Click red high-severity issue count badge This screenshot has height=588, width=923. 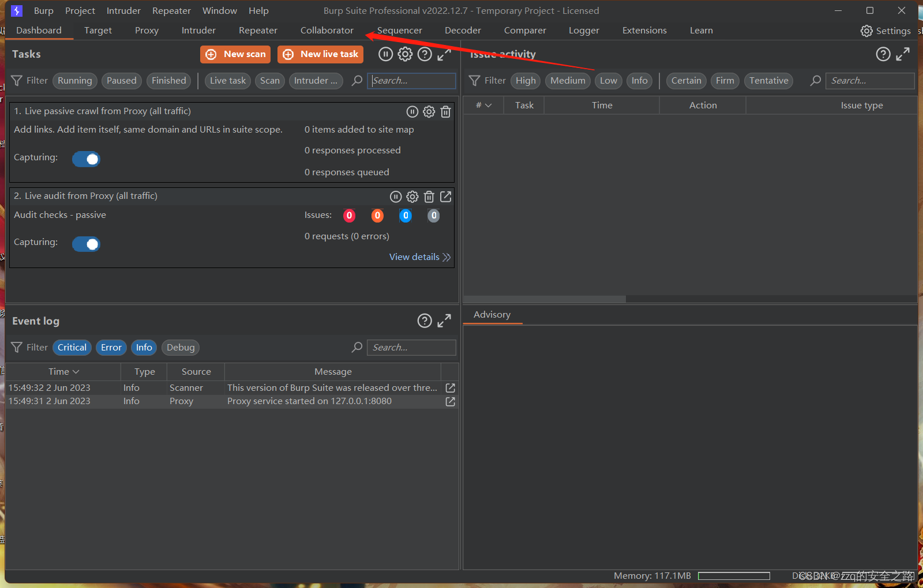click(349, 216)
